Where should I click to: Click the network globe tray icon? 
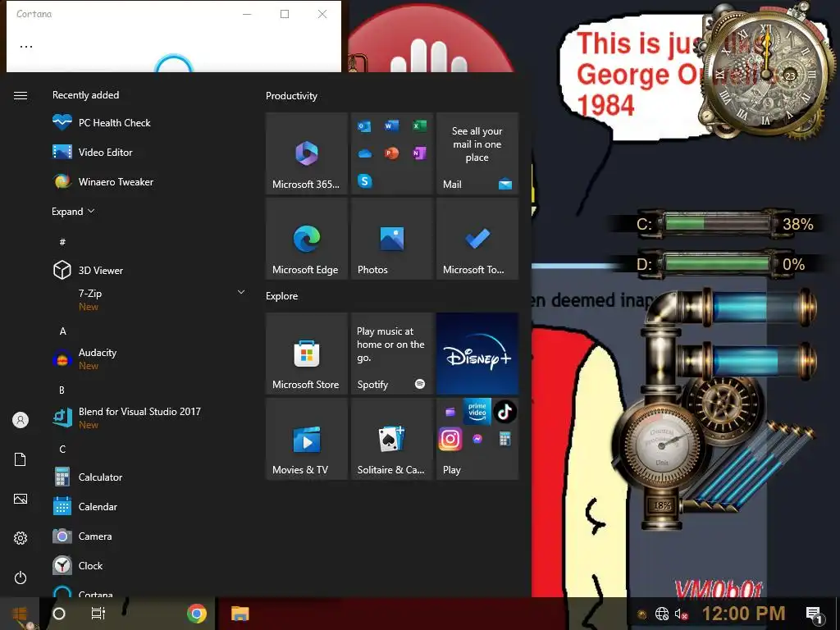662,614
